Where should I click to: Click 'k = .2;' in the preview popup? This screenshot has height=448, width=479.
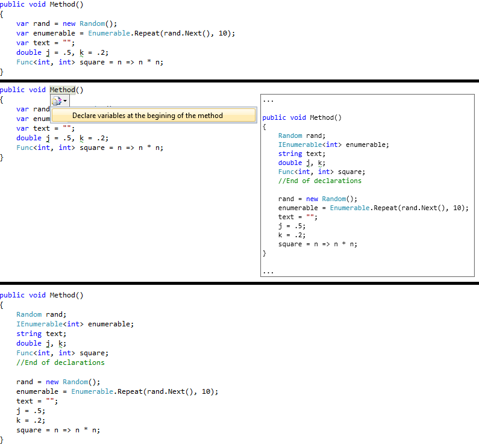click(x=292, y=235)
